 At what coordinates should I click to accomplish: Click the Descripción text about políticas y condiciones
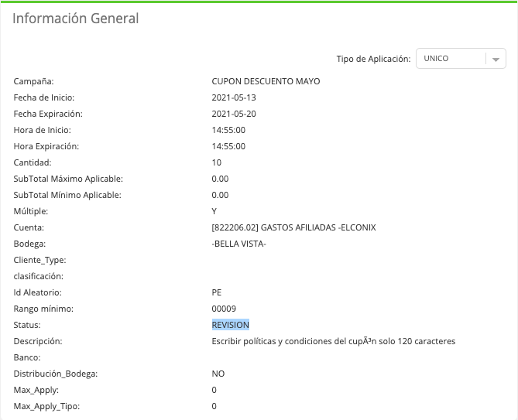click(333, 341)
